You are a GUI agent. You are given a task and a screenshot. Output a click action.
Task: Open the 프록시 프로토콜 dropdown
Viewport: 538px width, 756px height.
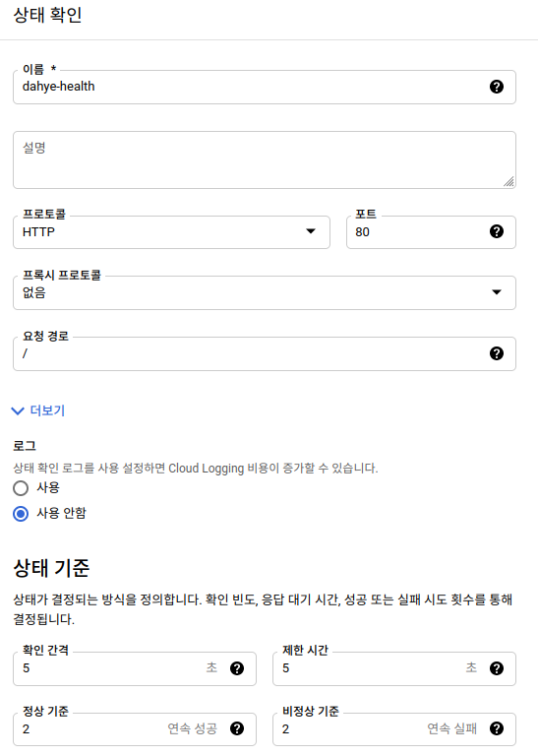pos(265,292)
